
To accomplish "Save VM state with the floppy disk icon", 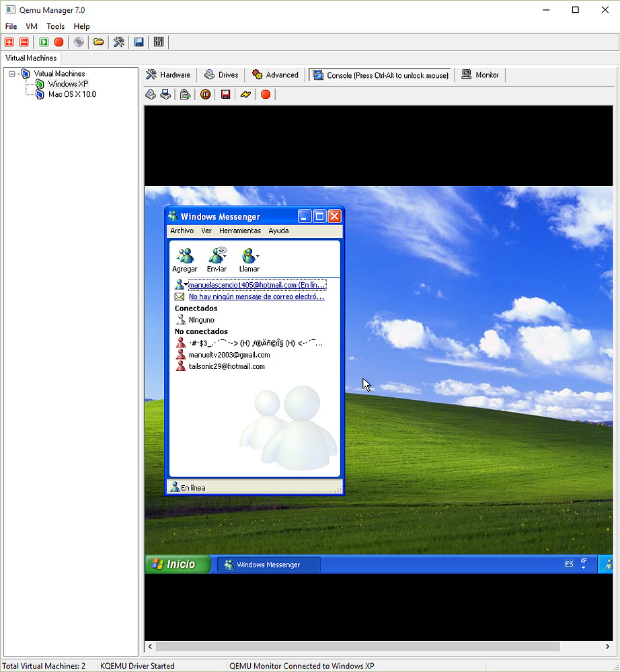I will [225, 94].
